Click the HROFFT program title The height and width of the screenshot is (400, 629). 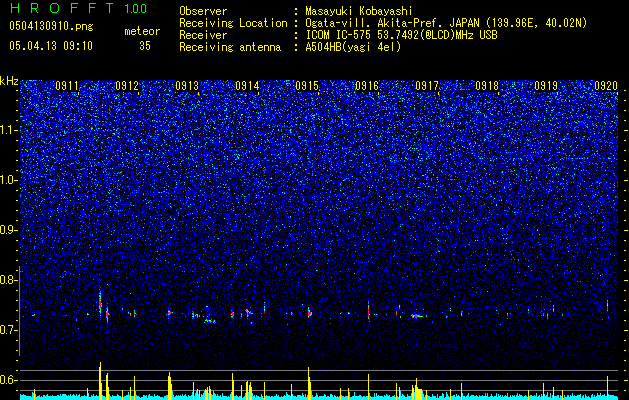[62, 8]
